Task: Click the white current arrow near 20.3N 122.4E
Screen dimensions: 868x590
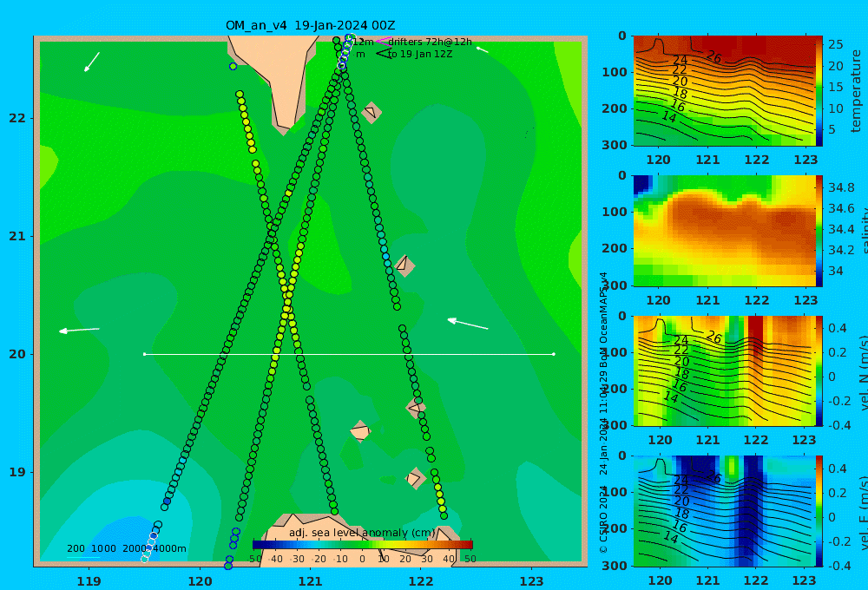Action: 468,324
